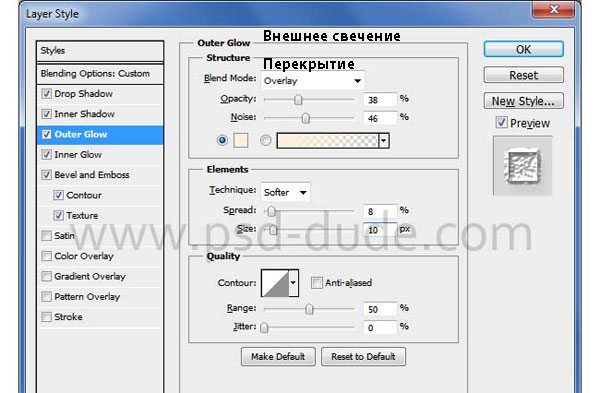This screenshot has height=393, width=600.
Task: Open the Blend Mode Overlay dropdown
Action: tap(313, 81)
